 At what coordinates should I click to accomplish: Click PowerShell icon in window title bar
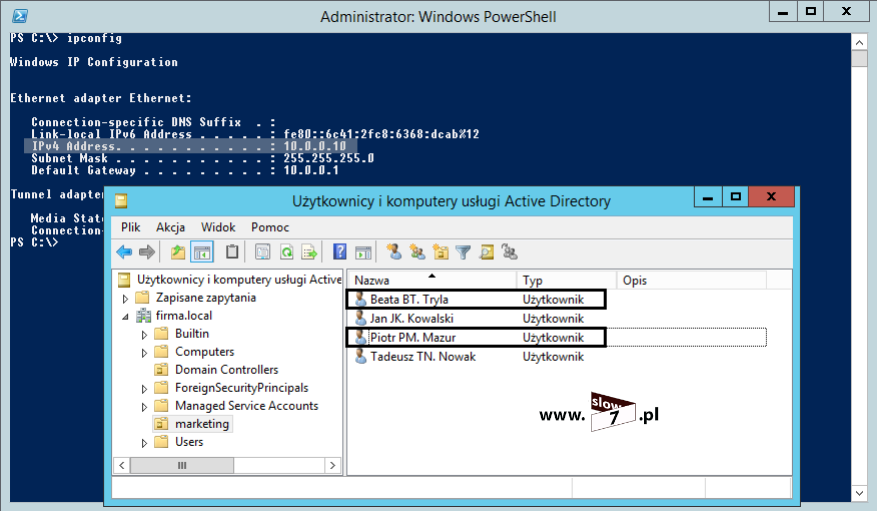[20, 16]
